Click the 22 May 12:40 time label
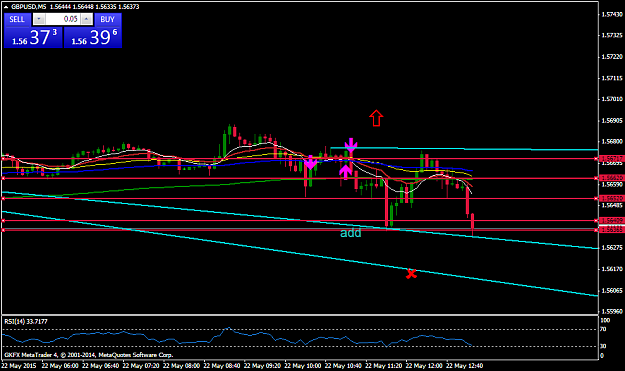Viewport: 625px width, 371px height. tap(464, 365)
